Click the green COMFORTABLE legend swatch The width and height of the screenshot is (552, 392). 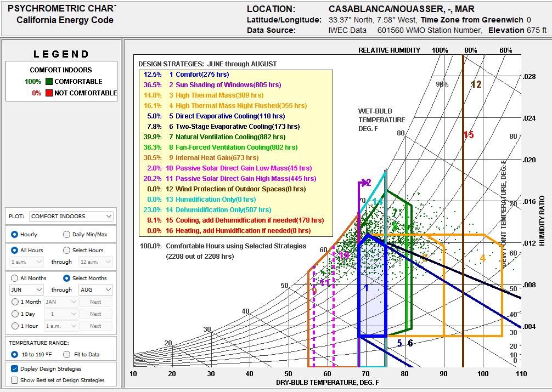[x=49, y=81]
